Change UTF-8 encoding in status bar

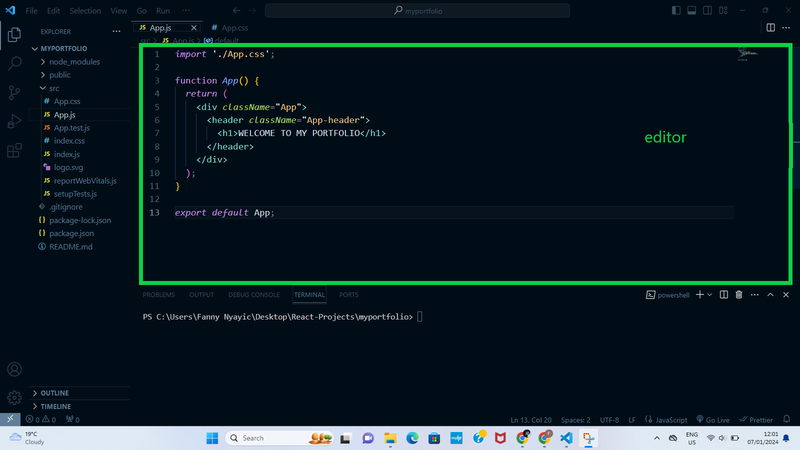pos(609,419)
